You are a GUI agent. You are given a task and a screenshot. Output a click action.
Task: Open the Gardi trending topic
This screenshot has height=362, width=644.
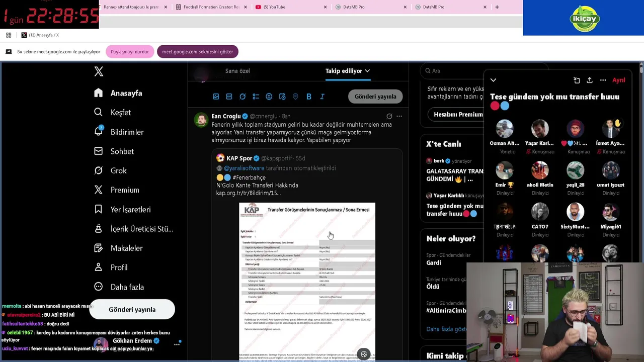(x=434, y=263)
